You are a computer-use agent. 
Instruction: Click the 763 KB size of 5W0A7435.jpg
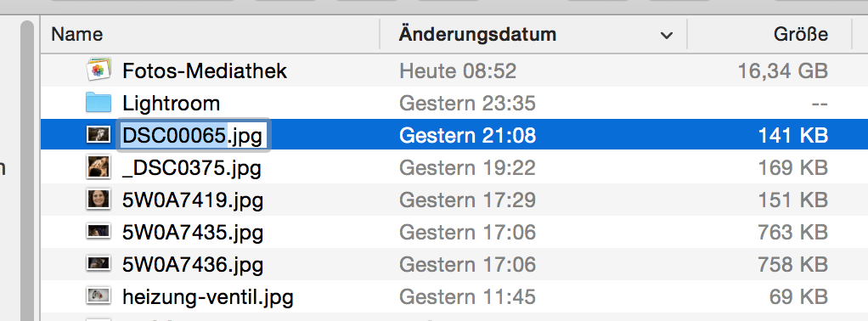tap(792, 232)
